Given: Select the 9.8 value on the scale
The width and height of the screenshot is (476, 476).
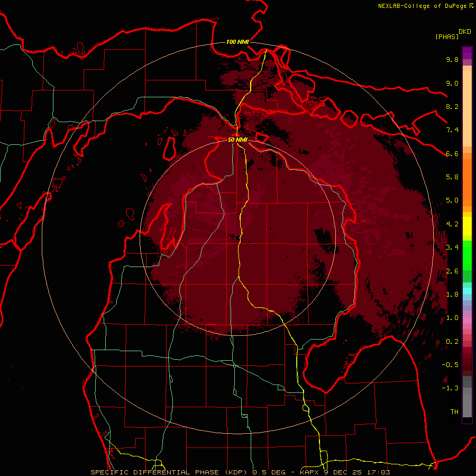Looking at the screenshot, I should pos(452,59).
